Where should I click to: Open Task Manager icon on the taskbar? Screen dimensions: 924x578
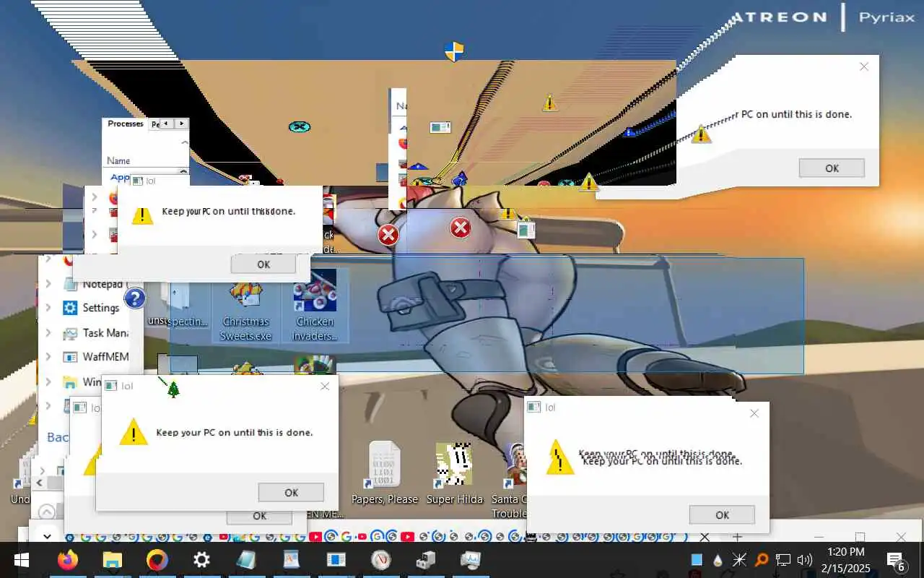[471, 560]
